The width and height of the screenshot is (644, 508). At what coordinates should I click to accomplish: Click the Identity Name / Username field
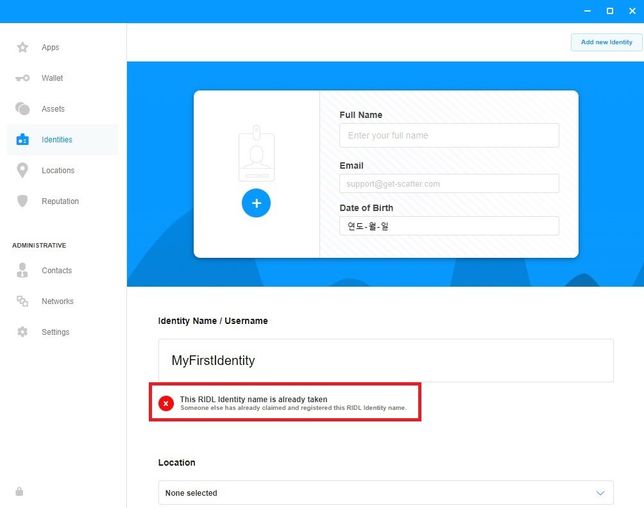386,360
